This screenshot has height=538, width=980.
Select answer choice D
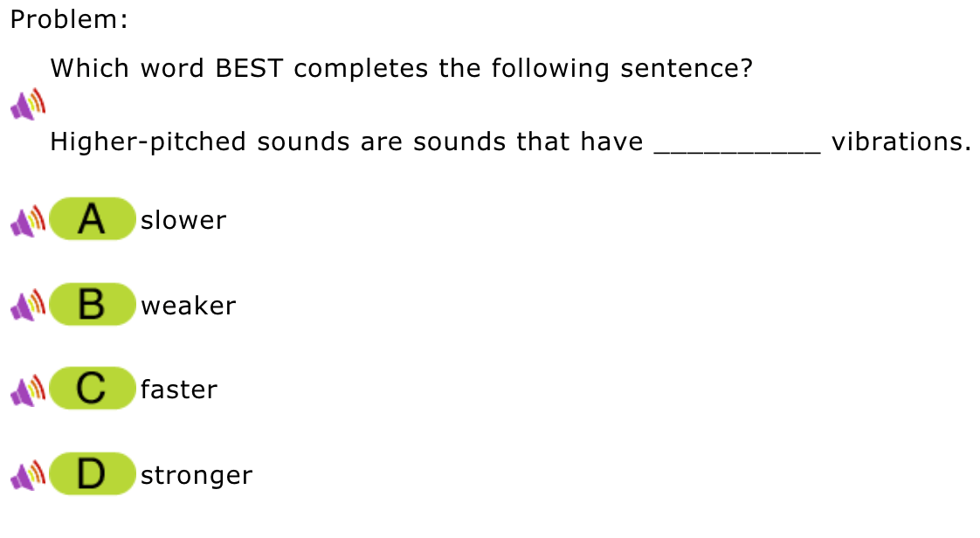tap(92, 474)
